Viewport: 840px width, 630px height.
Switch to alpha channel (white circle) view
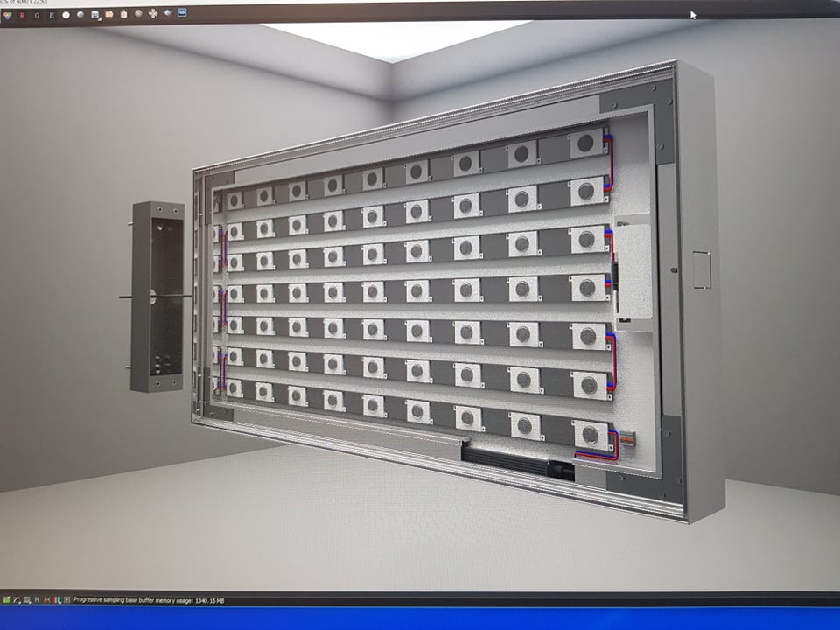coord(66,15)
